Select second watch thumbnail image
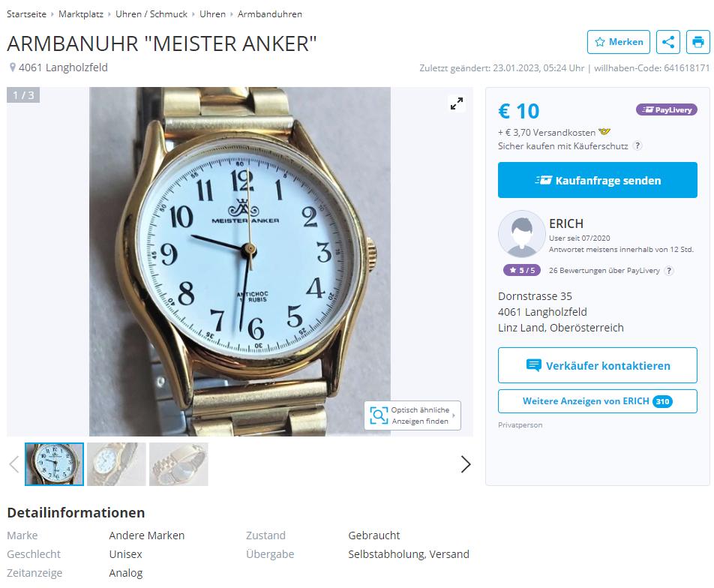This screenshot has height=588, width=714. (116, 464)
